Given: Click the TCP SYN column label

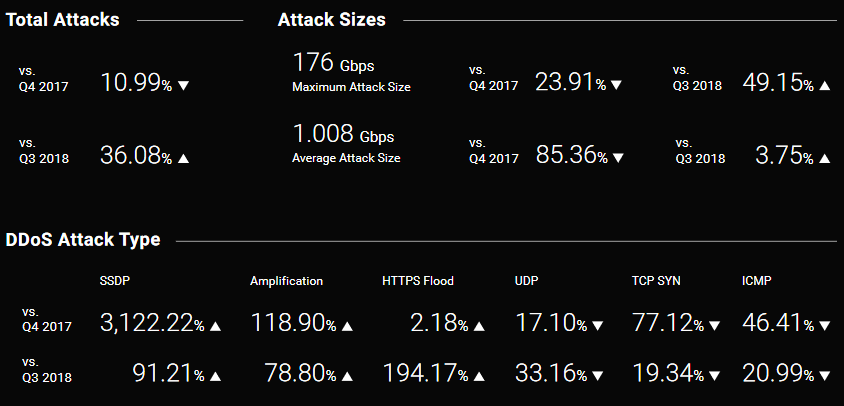Looking at the screenshot, I should point(656,281).
